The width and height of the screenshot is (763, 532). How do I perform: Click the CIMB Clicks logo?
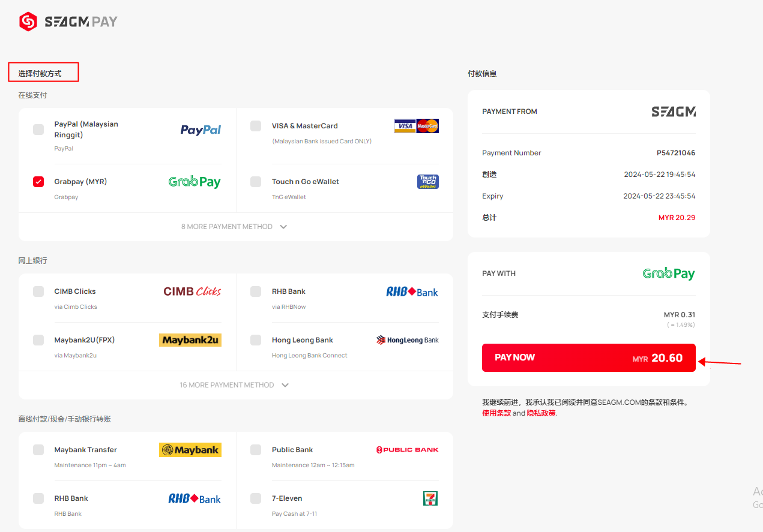pos(192,291)
